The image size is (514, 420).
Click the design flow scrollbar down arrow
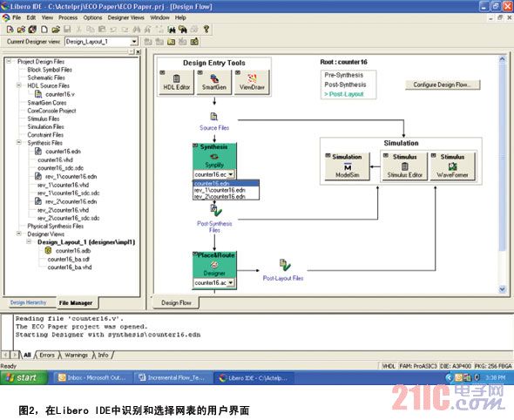tap(502, 288)
